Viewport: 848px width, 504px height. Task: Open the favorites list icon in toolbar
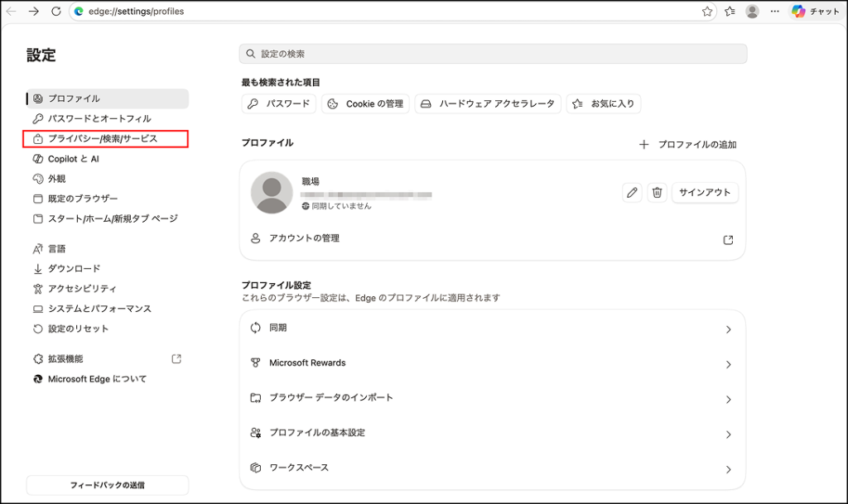pos(730,12)
